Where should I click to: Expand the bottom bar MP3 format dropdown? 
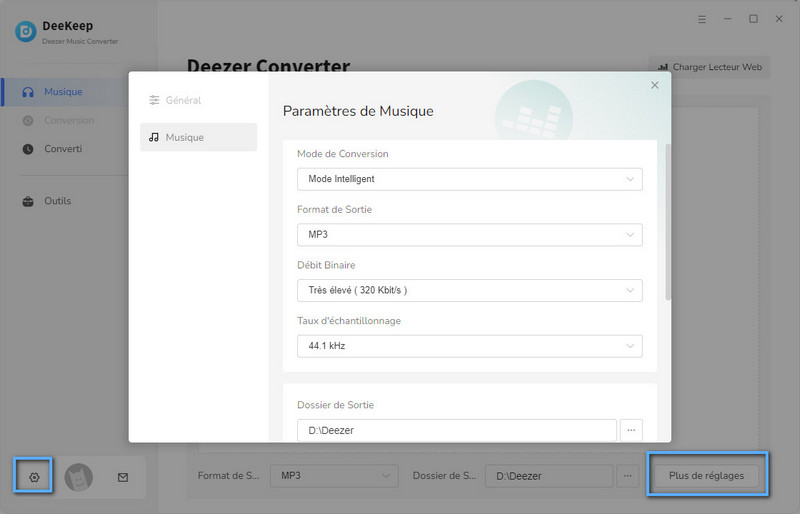(x=334, y=476)
